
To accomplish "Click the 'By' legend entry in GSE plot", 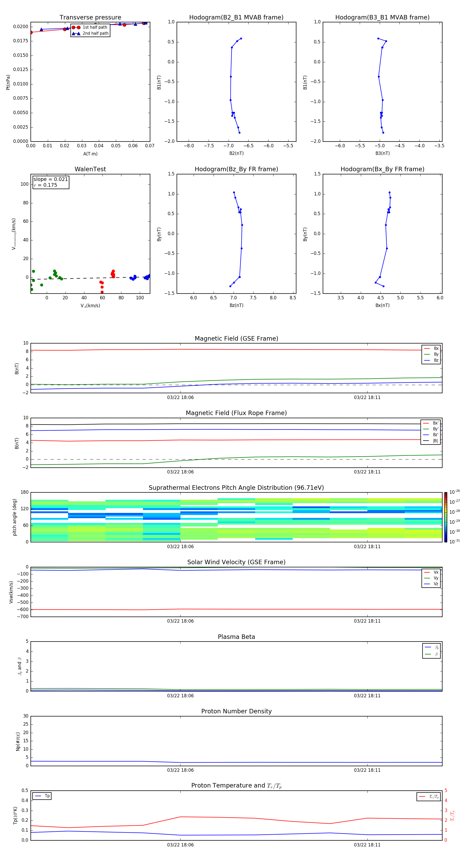I will tap(431, 355).
